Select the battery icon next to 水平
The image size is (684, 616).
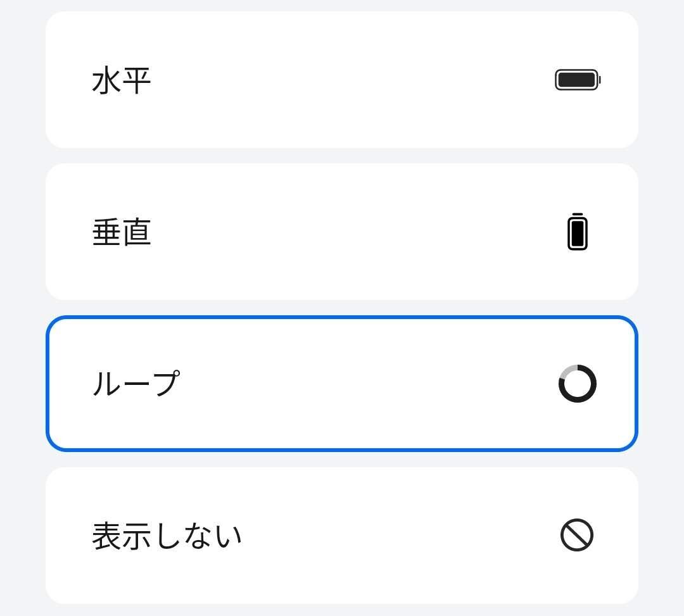[x=577, y=79]
